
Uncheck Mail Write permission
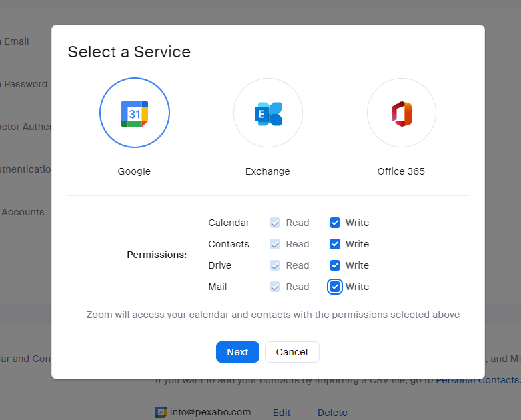(x=335, y=287)
